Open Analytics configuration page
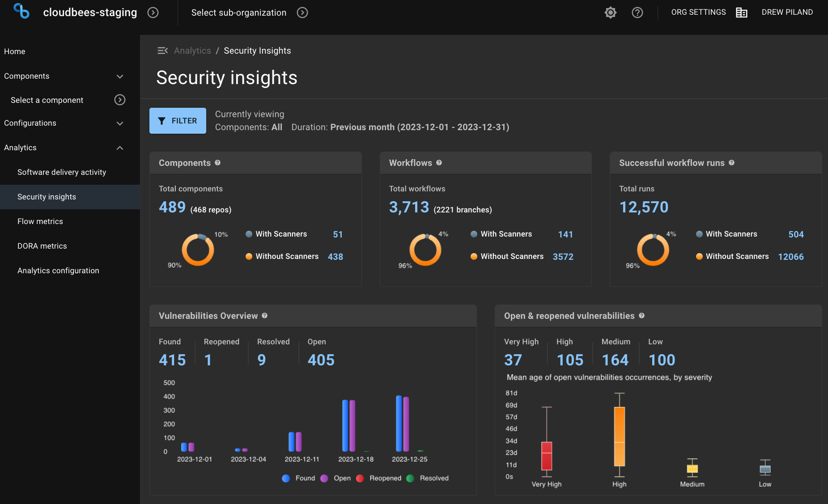 coord(58,271)
